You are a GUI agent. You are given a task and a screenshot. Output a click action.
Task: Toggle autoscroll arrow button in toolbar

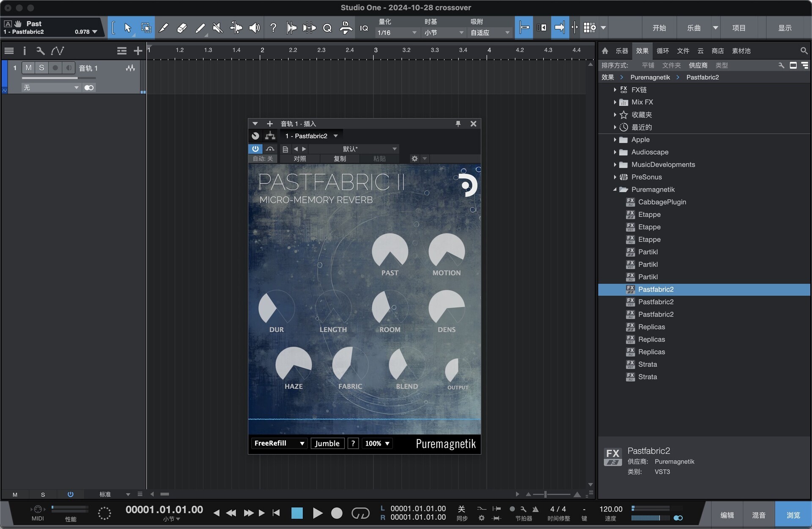point(560,28)
